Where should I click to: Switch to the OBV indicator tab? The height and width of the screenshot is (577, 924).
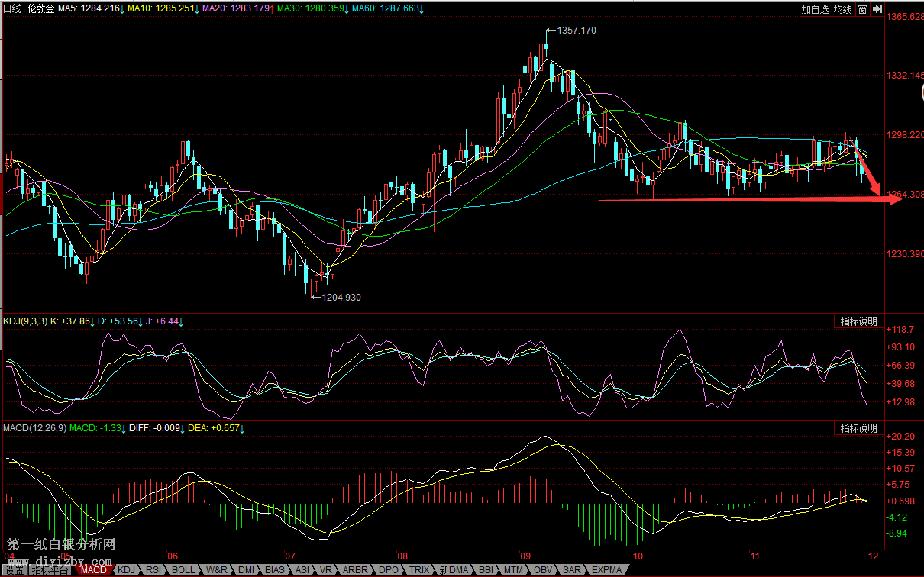(x=544, y=570)
